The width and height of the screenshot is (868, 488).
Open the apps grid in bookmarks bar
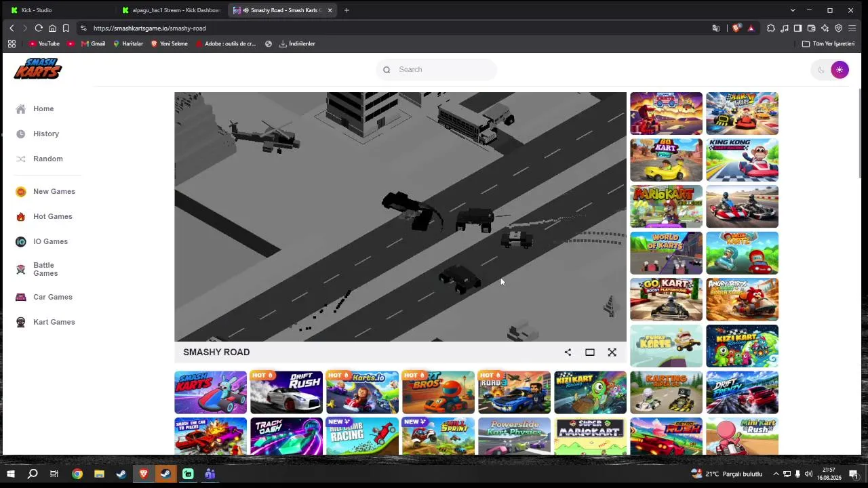(x=12, y=43)
